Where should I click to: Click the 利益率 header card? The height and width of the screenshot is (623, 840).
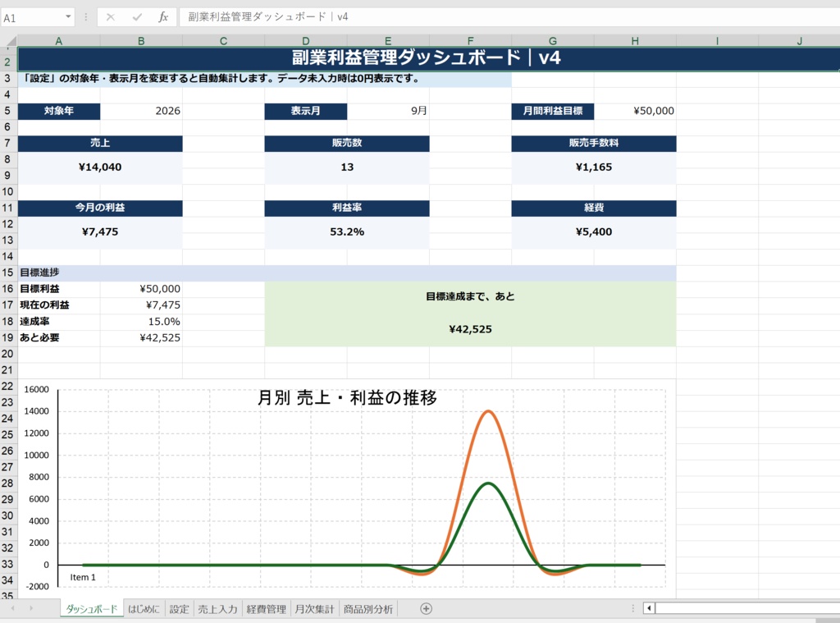[x=347, y=208]
